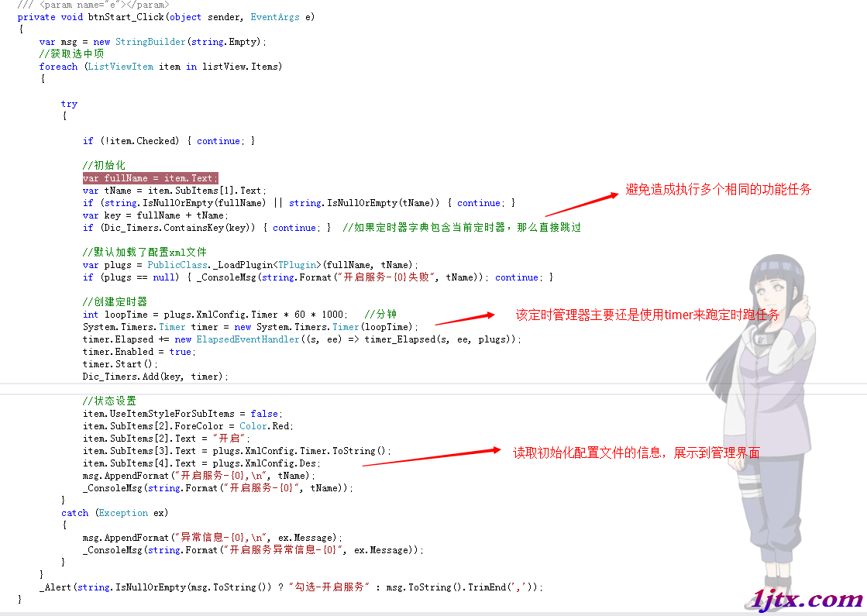This screenshot has height=616, width=867.
Task: Select "var key = fullName + tName;" line
Action: pos(156,215)
